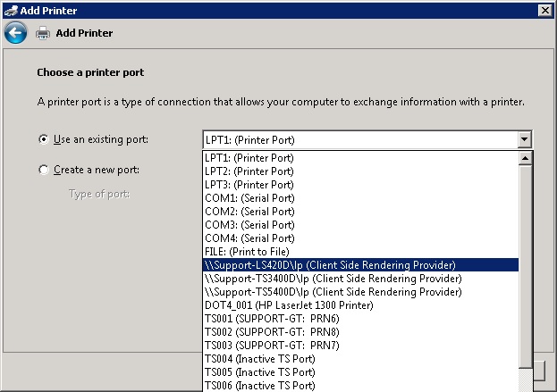Screen dimensions: 557x392
Task: Click the printer icon beside Add Printer heading
Action: pyautogui.click(x=42, y=33)
